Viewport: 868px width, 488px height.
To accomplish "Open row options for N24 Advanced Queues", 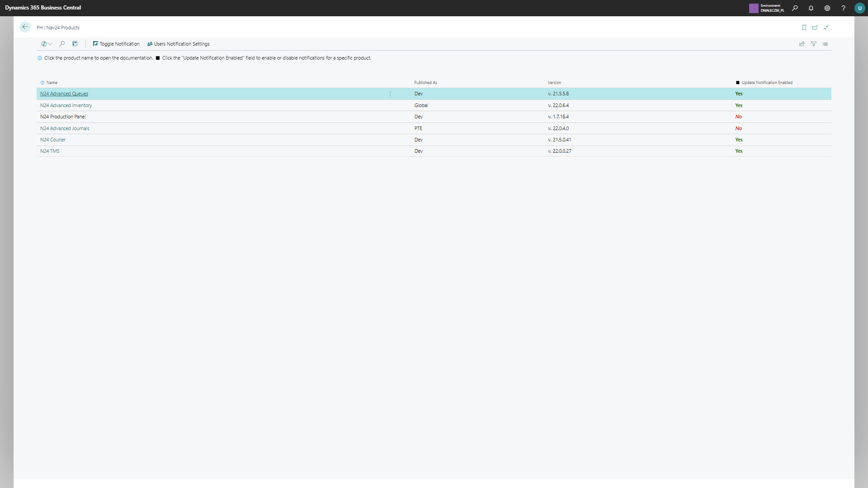I will pyautogui.click(x=390, y=94).
